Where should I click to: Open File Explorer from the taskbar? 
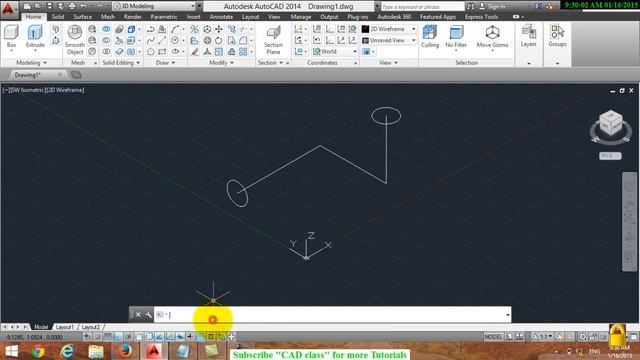(x=96, y=351)
